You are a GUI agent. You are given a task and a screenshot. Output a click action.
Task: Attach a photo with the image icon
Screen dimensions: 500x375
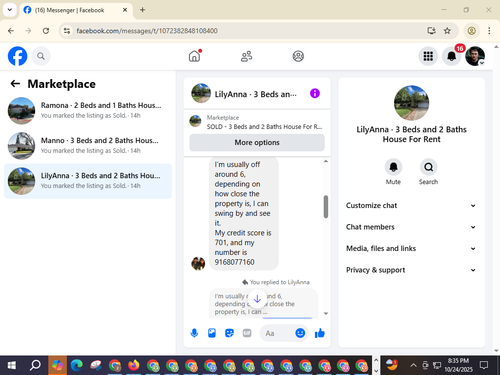click(x=212, y=333)
